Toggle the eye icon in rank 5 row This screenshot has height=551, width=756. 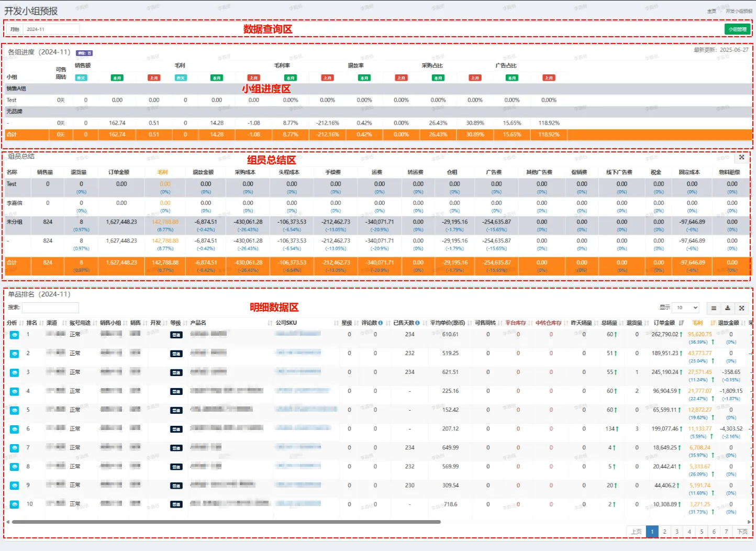(x=14, y=410)
